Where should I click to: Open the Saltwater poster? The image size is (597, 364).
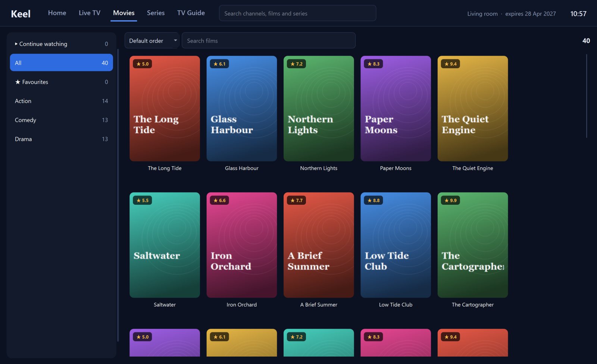[x=165, y=245]
